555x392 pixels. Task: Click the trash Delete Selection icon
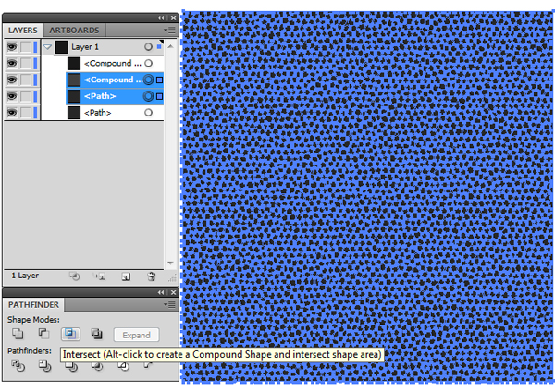pyautogui.click(x=152, y=276)
